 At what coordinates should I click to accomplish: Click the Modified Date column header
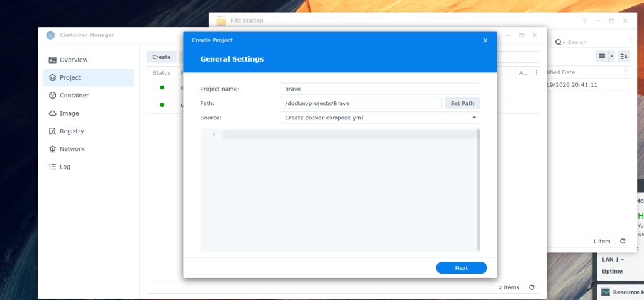coord(583,72)
